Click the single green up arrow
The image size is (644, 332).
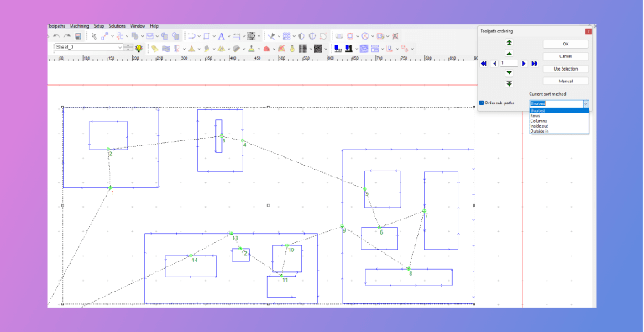tap(510, 54)
